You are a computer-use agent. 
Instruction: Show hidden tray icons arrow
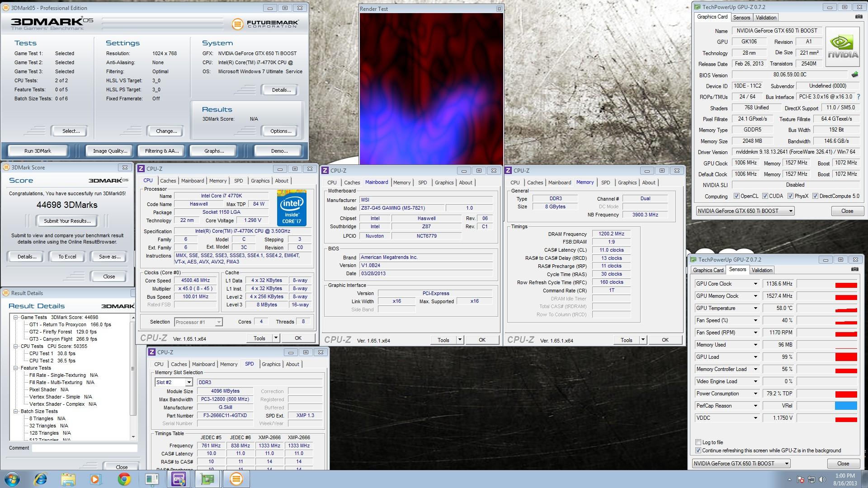[789, 479]
